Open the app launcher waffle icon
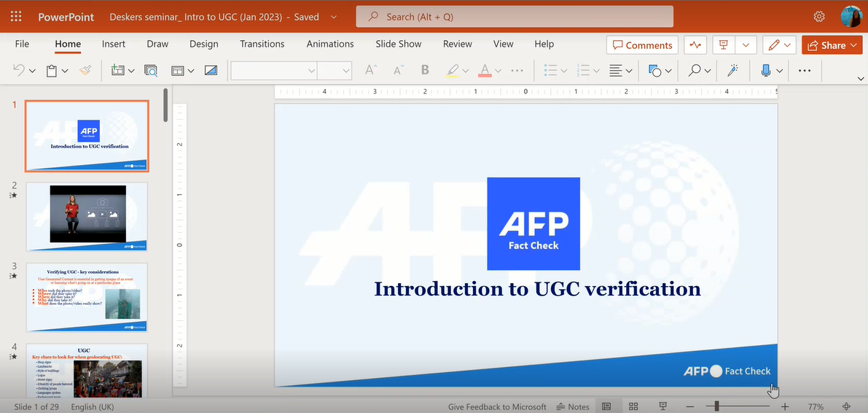This screenshot has width=868, height=413. (x=16, y=16)
